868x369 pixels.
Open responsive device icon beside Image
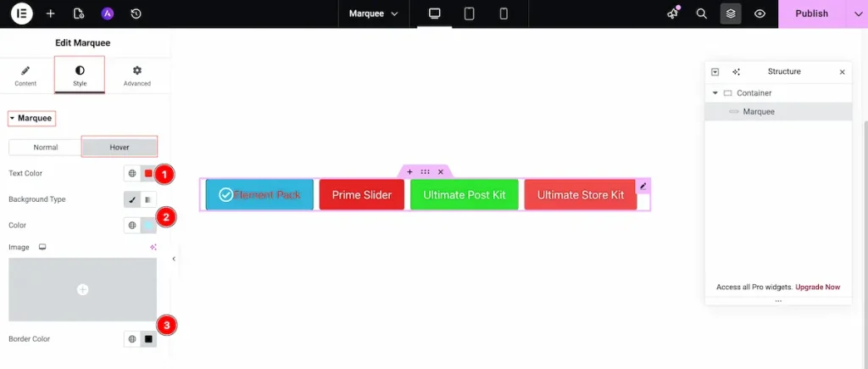pyautogui.click(x=42, y=247)
